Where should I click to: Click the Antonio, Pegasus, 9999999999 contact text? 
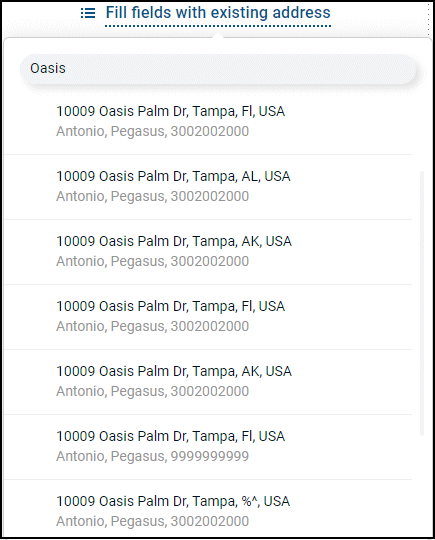(153, 456)
